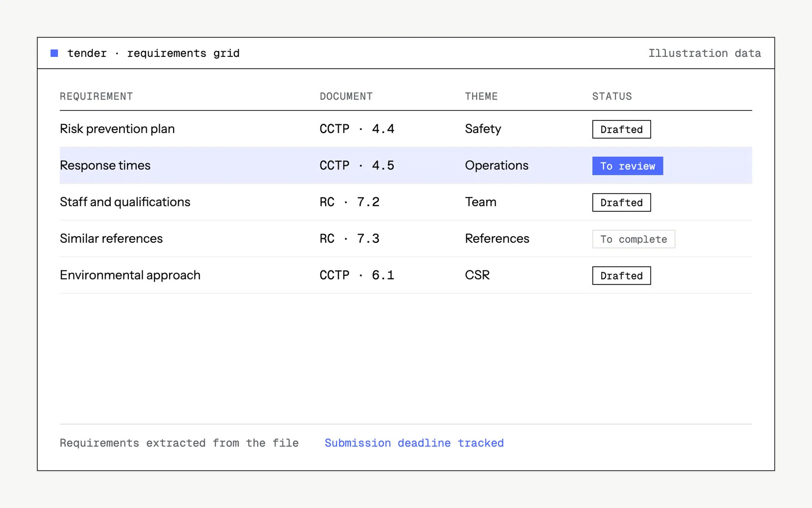812x508 pixels.
Task: Click document reference 'RC · 7.3'
Action: tap(350, 239)
